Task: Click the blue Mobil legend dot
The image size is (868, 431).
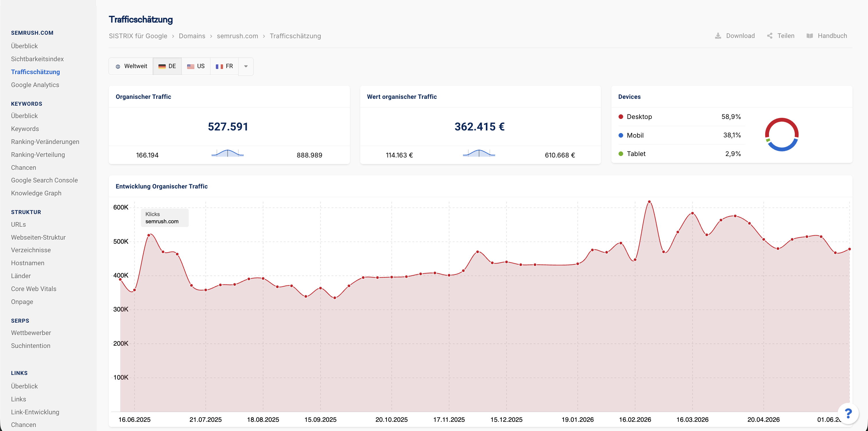Action: [621, 135]
